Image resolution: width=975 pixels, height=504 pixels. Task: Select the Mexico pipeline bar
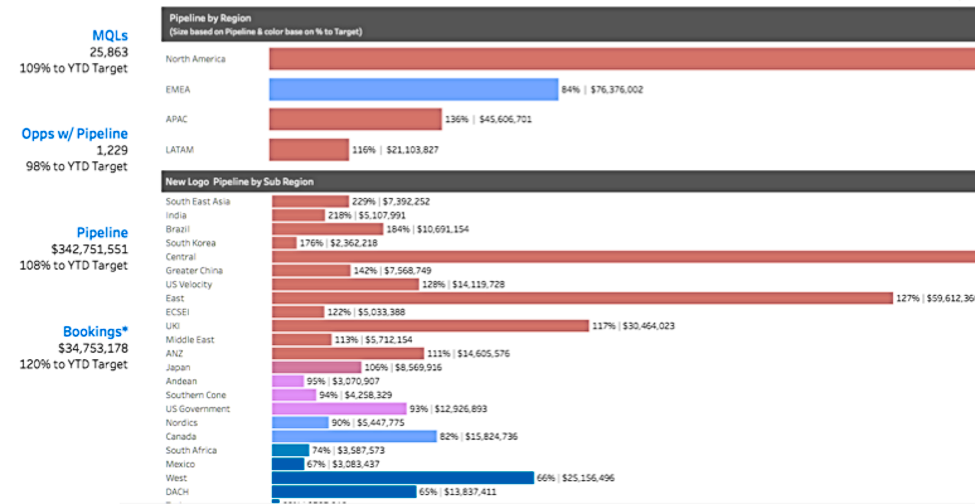coord(289,464)
